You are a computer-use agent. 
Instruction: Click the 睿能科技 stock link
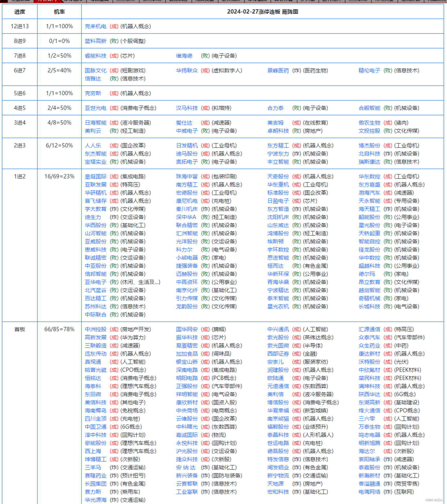tap(95, 56)
